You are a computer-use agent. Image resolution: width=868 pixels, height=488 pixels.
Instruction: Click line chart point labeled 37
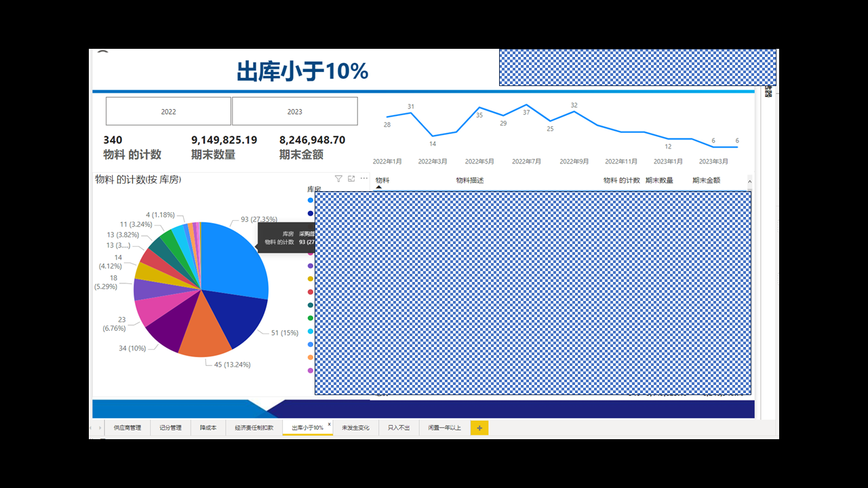point(526,105)
